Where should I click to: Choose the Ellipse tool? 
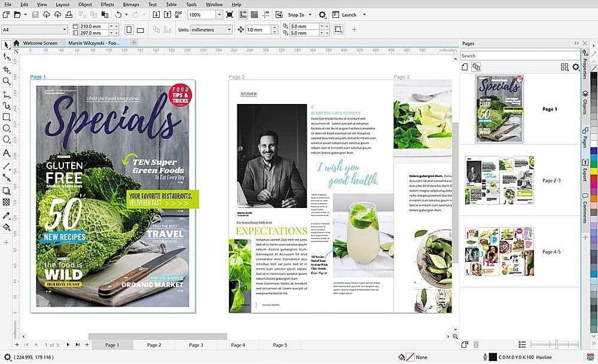pos(7,128)
